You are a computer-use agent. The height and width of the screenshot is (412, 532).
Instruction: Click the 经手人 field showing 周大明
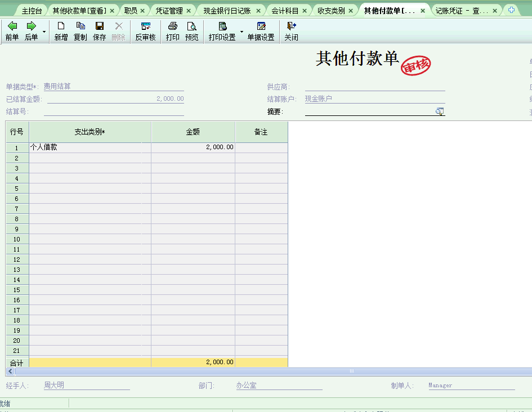click(x=87, y=385)
